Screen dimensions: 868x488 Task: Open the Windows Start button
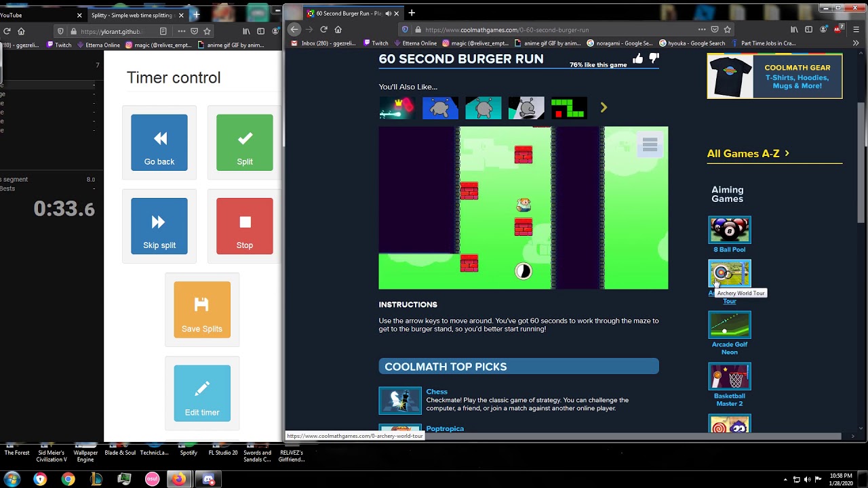click(x=12, y=479)
